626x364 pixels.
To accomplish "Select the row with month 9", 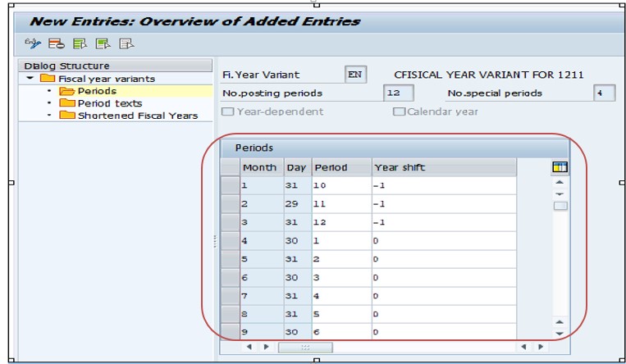I will (x=230, y=332).
